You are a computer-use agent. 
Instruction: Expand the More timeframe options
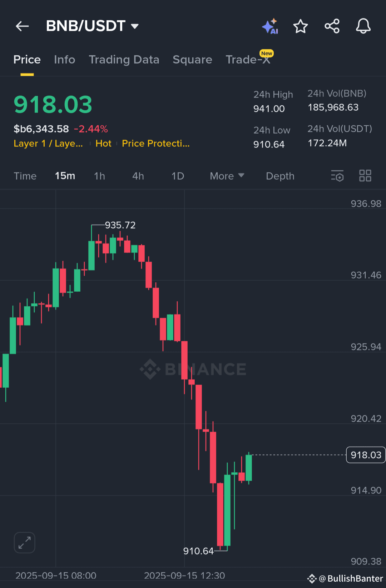pos(227,176)
